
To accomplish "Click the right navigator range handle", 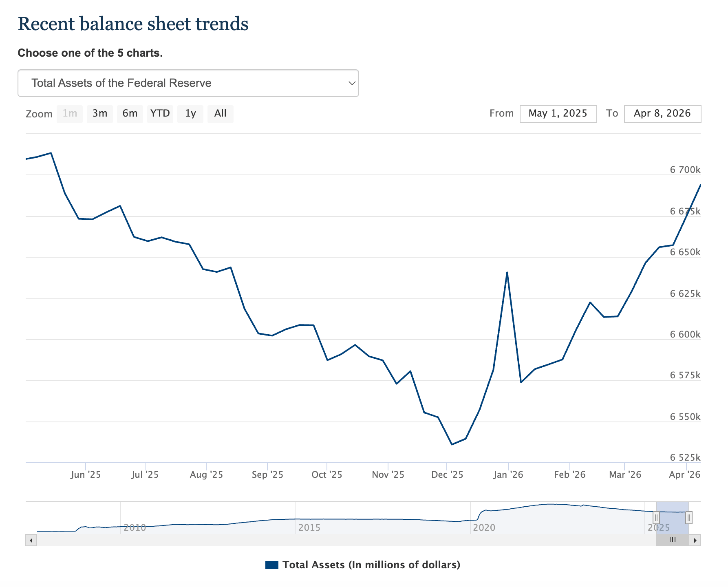I will pos(689,518).
